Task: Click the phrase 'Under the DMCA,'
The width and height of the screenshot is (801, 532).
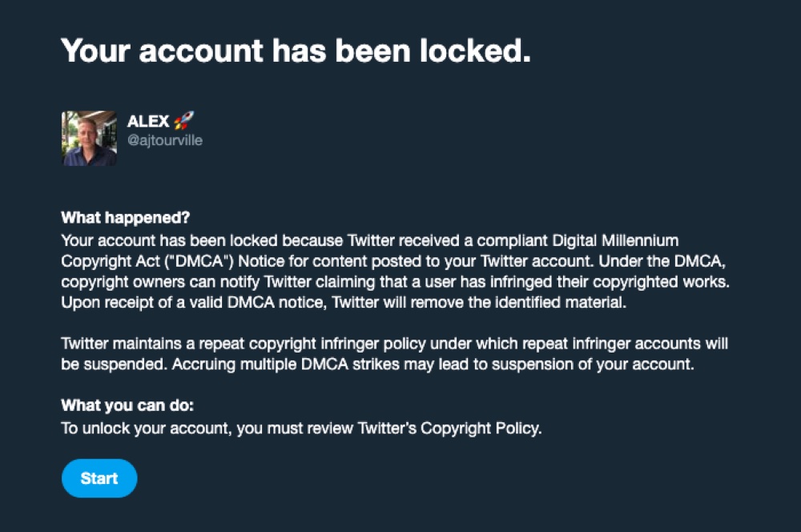Action: [662, 261]
